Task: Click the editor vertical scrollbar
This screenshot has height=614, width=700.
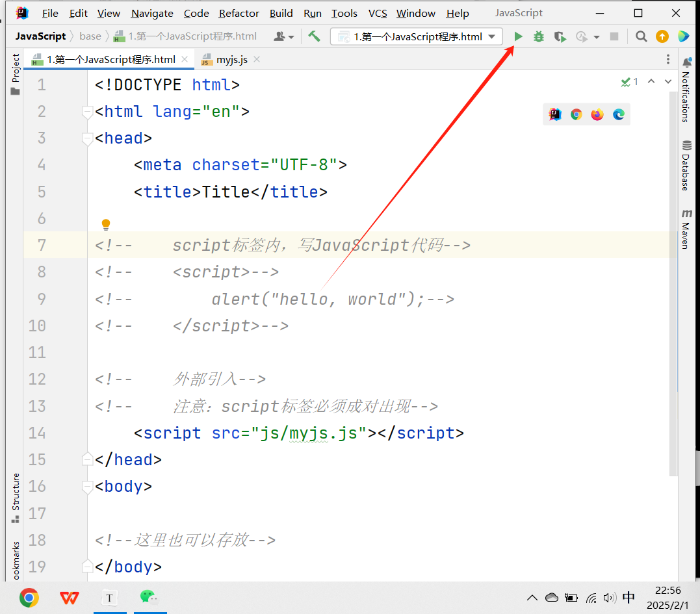Action: (x=673, y=284)
